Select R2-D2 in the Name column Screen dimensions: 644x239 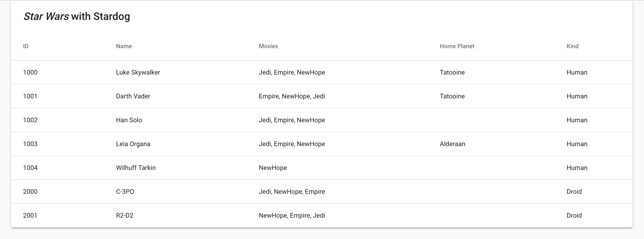pos(125,216)
